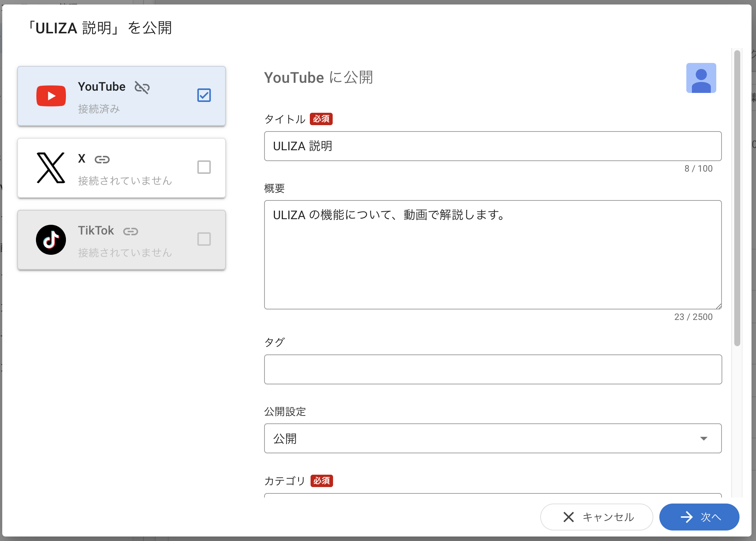Click the YouTube unlink (disconnect) icon
Image resolution: width=756 pixels, height=541 pixels.
point(142,87)
